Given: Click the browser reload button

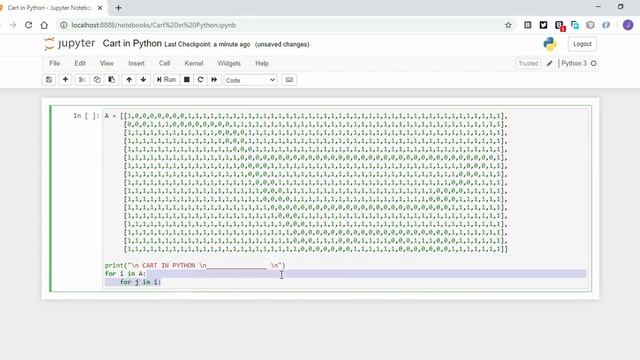Looking at the screenshot, I should pos(28,25).
